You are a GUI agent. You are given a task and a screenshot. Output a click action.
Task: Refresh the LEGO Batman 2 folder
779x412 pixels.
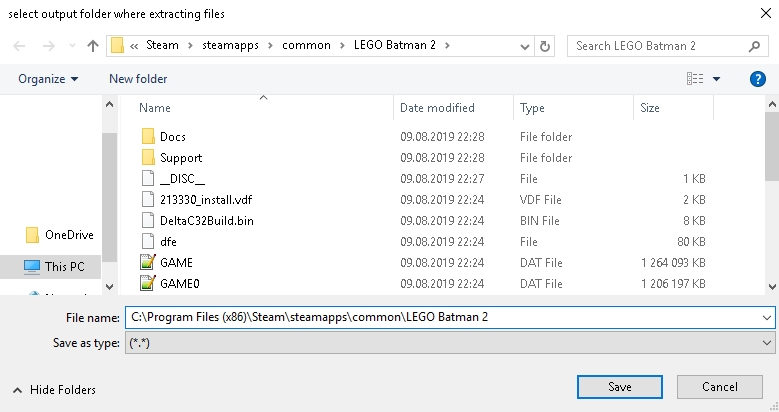tap(545, 46)
